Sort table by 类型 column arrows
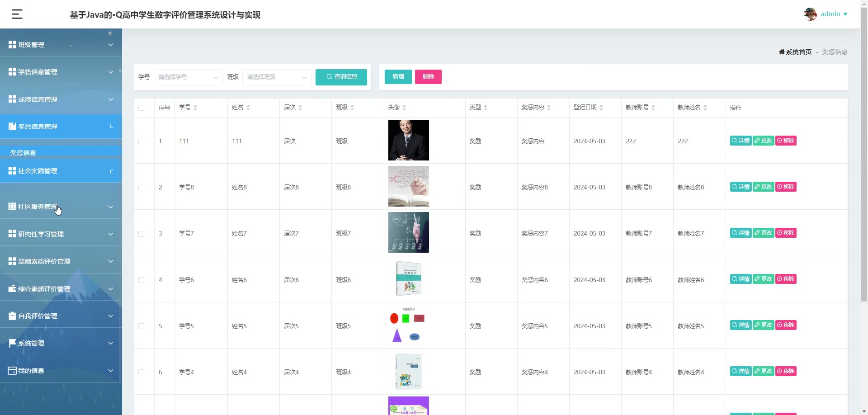Viewport: 868px width, 415px height. [486, 108]
